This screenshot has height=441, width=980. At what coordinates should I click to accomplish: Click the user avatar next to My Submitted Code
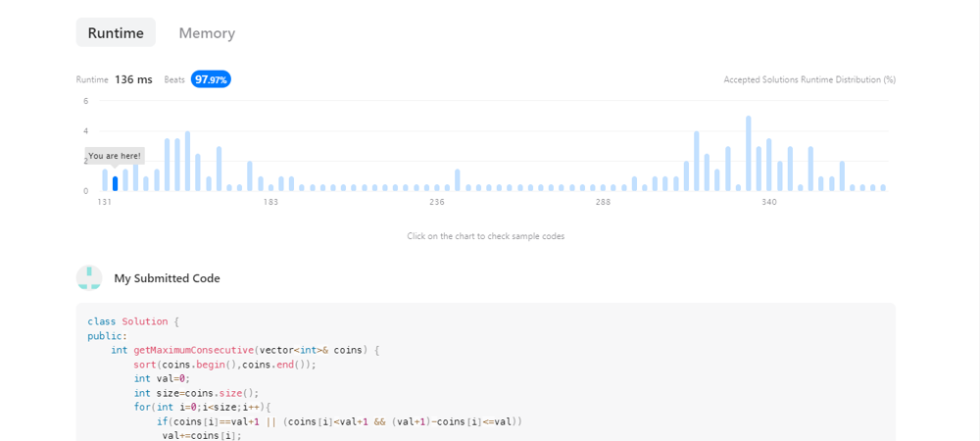click(x=89, y=278)
